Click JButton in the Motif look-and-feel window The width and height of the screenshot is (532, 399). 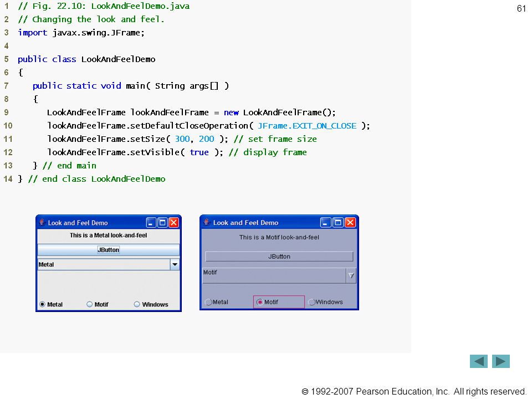coord(279,257)
